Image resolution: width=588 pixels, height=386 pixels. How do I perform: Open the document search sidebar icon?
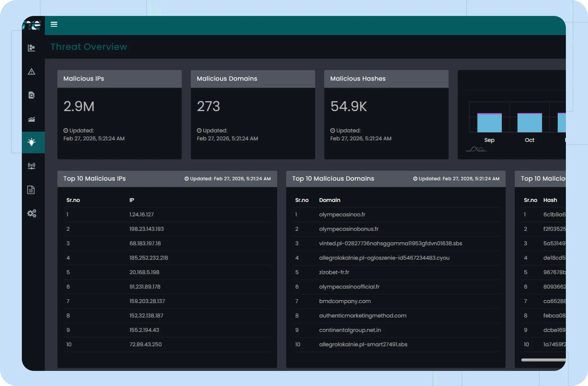32,95
